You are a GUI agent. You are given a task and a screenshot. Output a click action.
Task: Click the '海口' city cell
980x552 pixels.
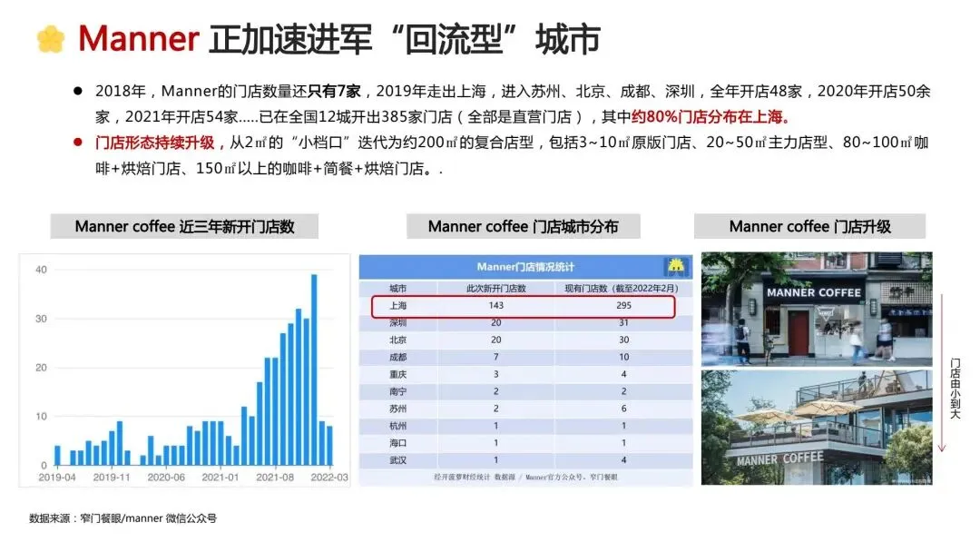[397, 443]
